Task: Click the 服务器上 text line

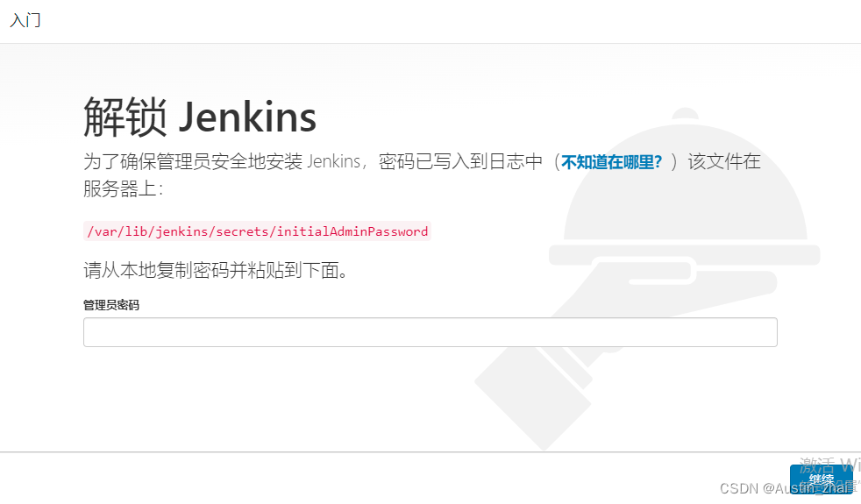Action: point(123,188)
